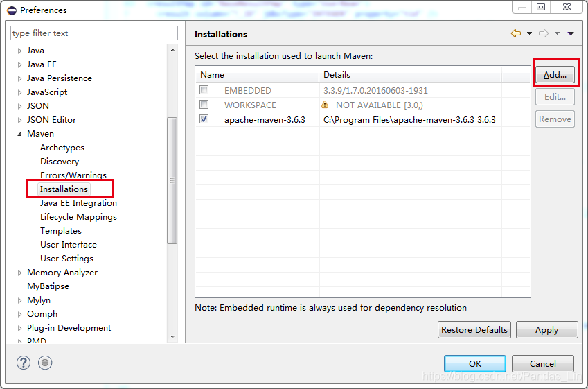Collapse the Maven tree node

coord(20,134)
